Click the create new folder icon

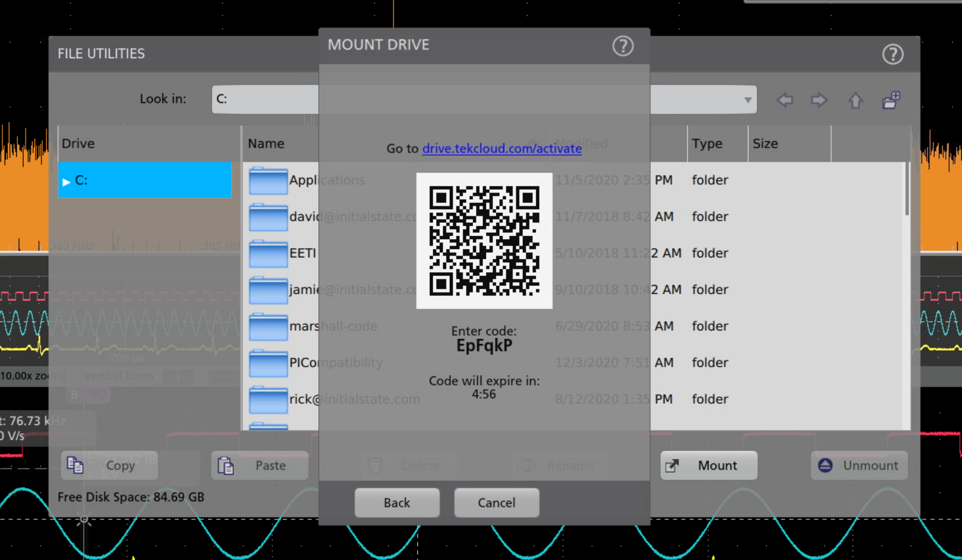891,100
